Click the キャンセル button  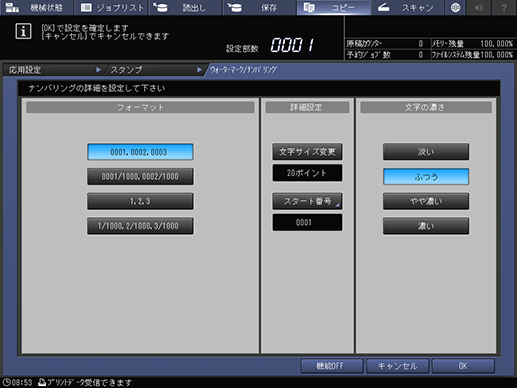397,366
